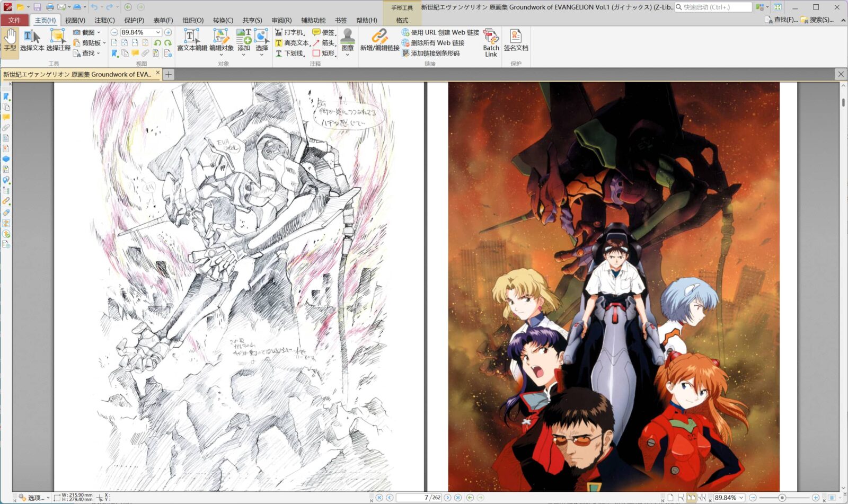Click the ribbon zoom out minus button
This screenshot has height=504, width=848.
(114, 32)
